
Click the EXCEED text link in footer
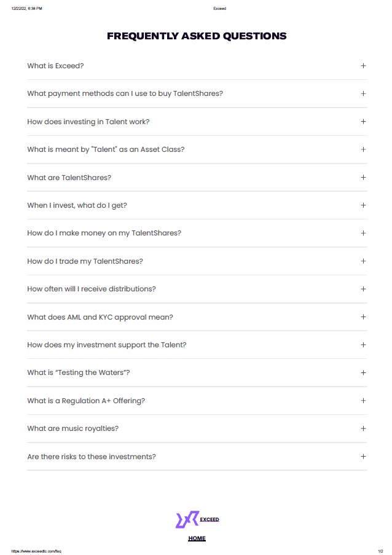tap(210, 519)
